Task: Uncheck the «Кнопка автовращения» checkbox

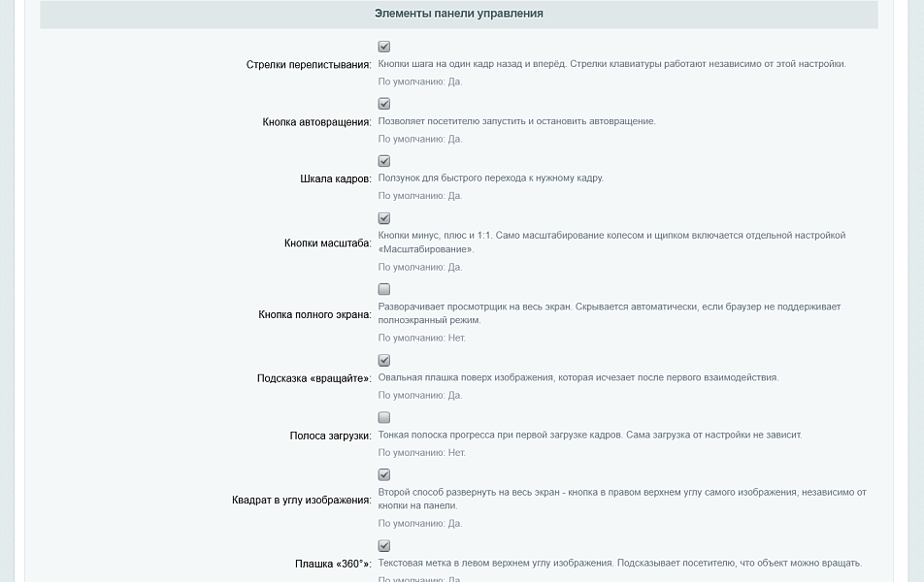Action: (384, 104)
